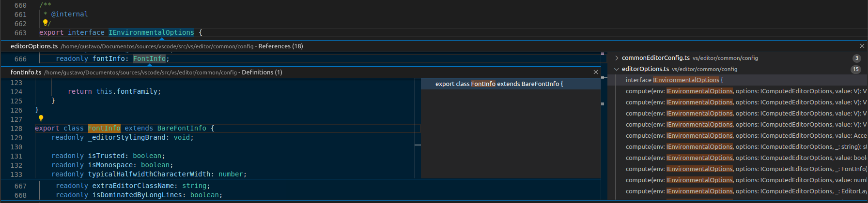Close the References (18) peek view
The image size is (868, 203).
coord(862,46)
